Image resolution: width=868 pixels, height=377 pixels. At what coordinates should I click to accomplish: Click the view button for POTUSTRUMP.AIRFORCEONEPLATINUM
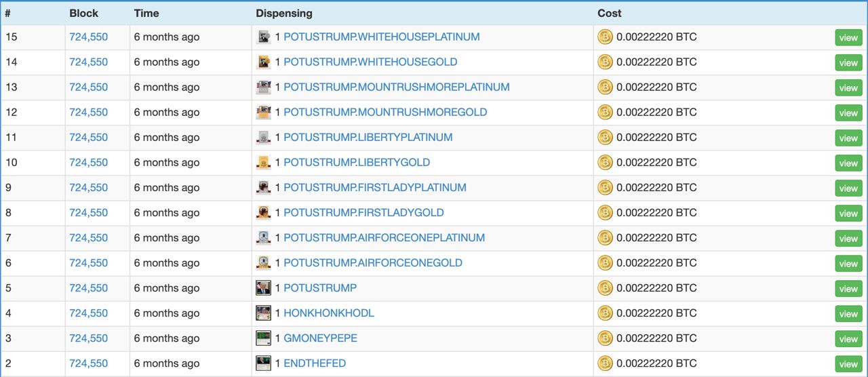coord(848,239)
